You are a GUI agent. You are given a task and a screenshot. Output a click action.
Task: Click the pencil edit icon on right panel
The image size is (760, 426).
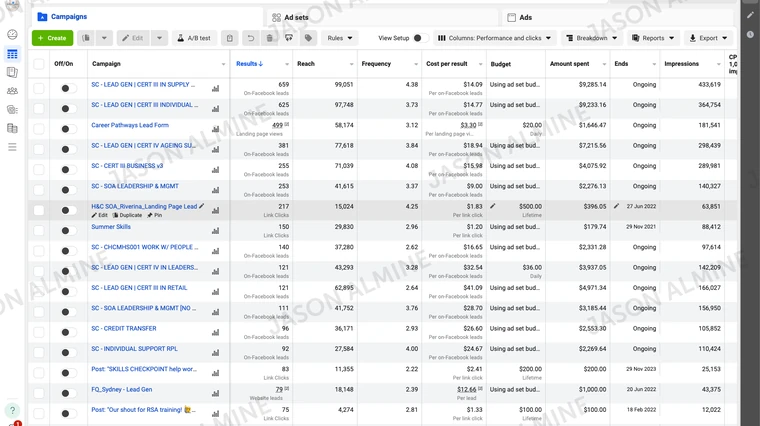[x=750, y=15]
